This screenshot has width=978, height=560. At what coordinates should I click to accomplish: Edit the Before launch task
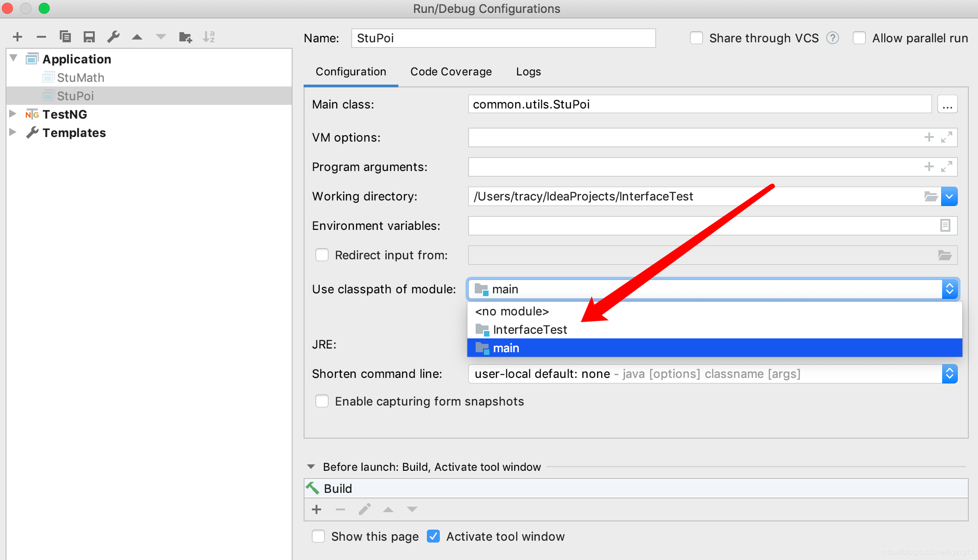364,509
